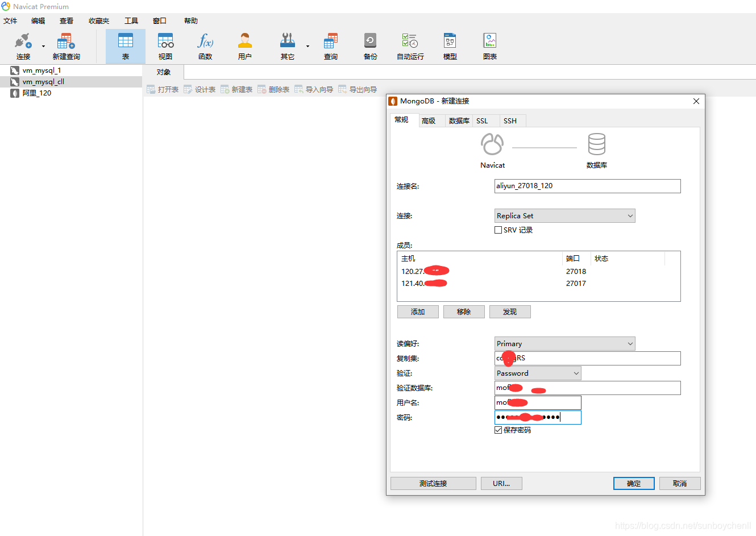756x536 pixels.
Task: Open the Backup toolbar icon
Action: coord(371,46)
